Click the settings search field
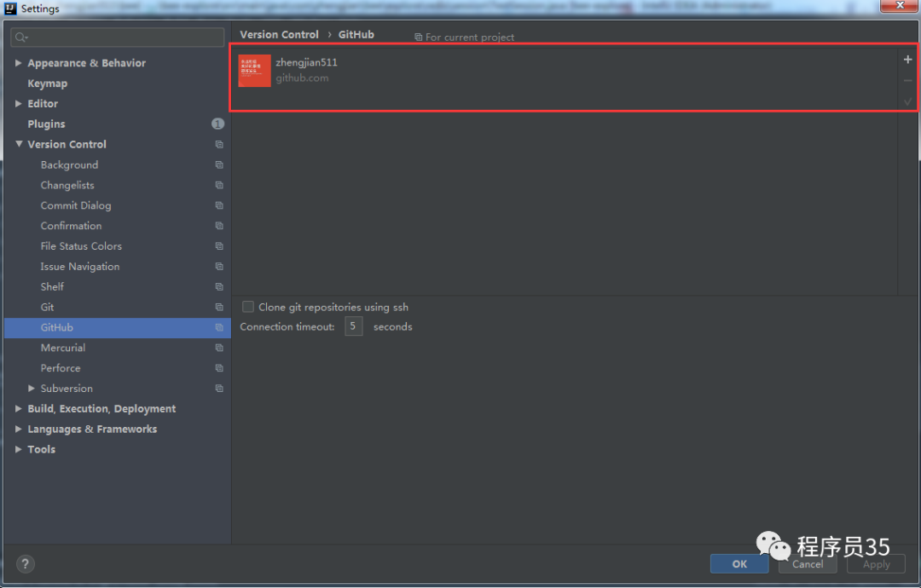This screenshot has height=588, width=921. click(x=118, y=37)
